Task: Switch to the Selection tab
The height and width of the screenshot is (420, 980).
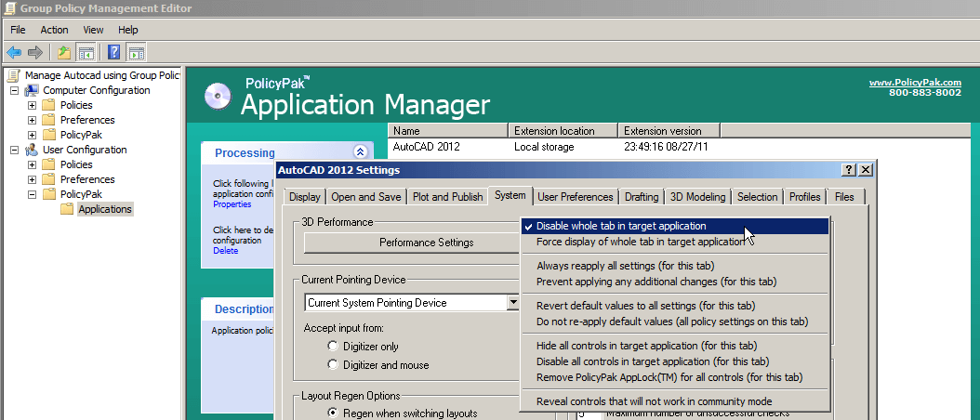Action: click(x=757, y=197)
